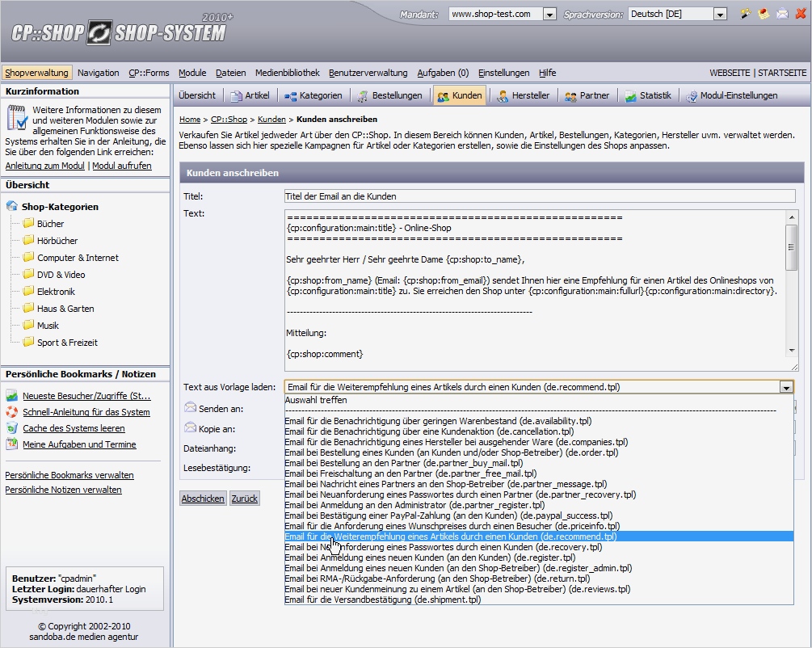Screen dimensions: 812x648
Task: Click the Kunden tab icon
Action: click(x=444, y=96)
